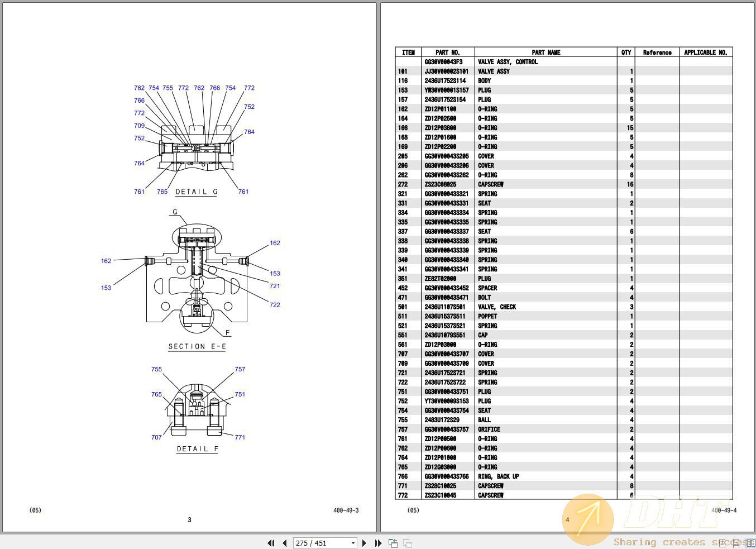The height and width of the screenshot is (549, 756).
Task: Open the page number dropdown arrow
Action: click(353, 543)
